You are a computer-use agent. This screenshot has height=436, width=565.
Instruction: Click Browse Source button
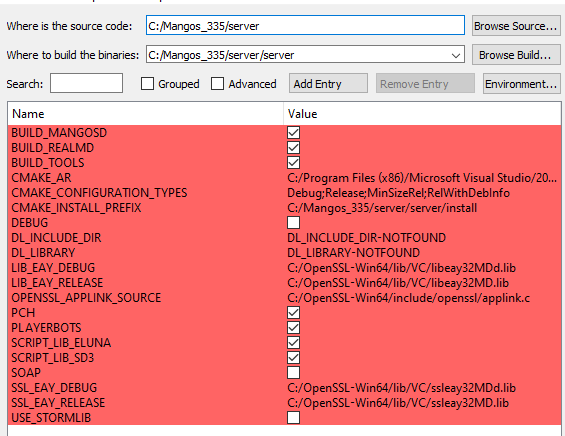[x=516, y=26]
